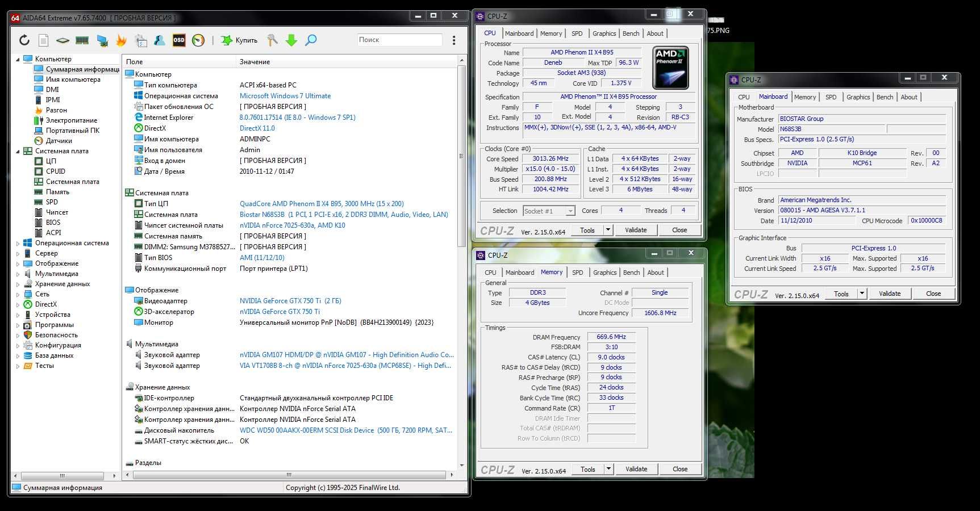Click Close in the CPU-Z CPU window
Screen dimensions: 980x511
pyautogui.click(x=679, y=230)
